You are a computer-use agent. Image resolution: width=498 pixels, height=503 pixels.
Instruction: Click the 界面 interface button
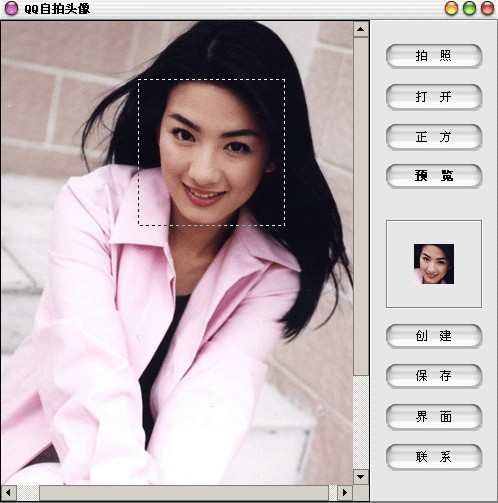(x=434, y=416)
